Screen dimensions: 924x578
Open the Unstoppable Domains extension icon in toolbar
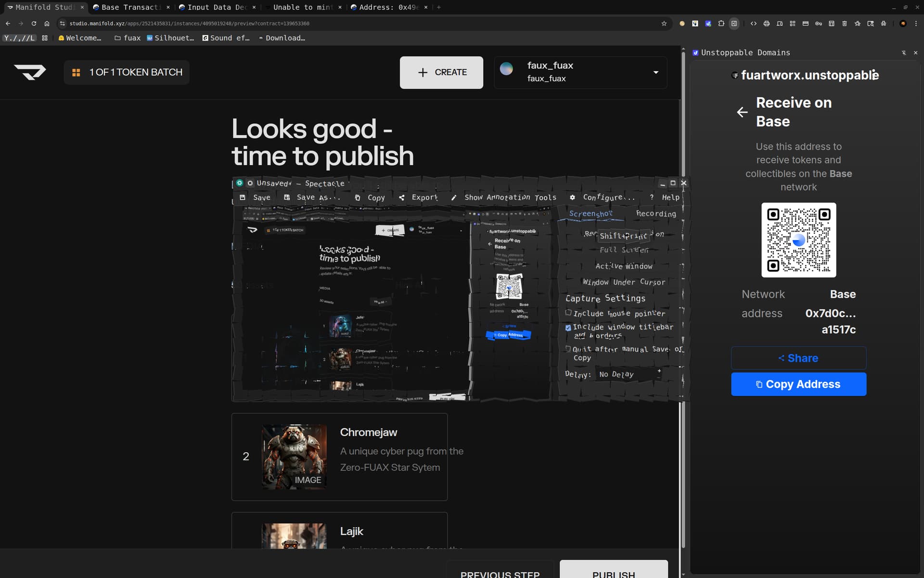(708, 23)
